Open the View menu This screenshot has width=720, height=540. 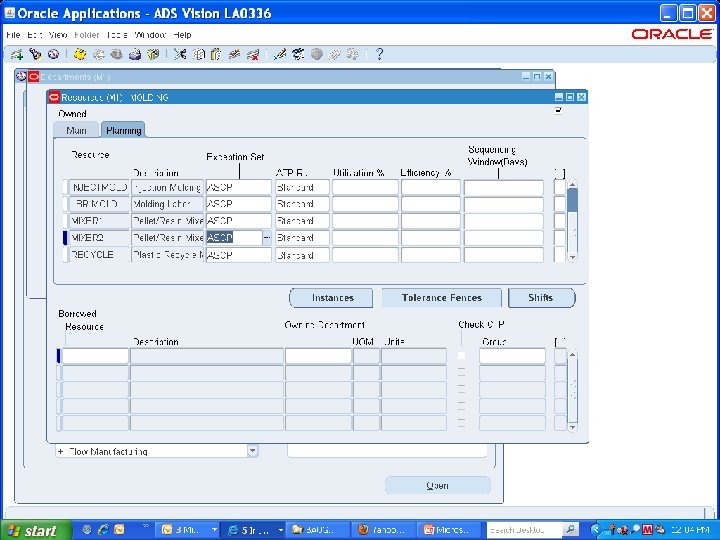[x=58, y=35]
